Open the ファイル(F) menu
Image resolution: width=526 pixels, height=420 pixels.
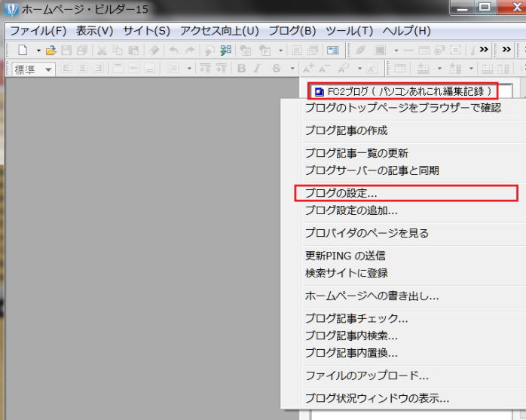coord(38,31)
